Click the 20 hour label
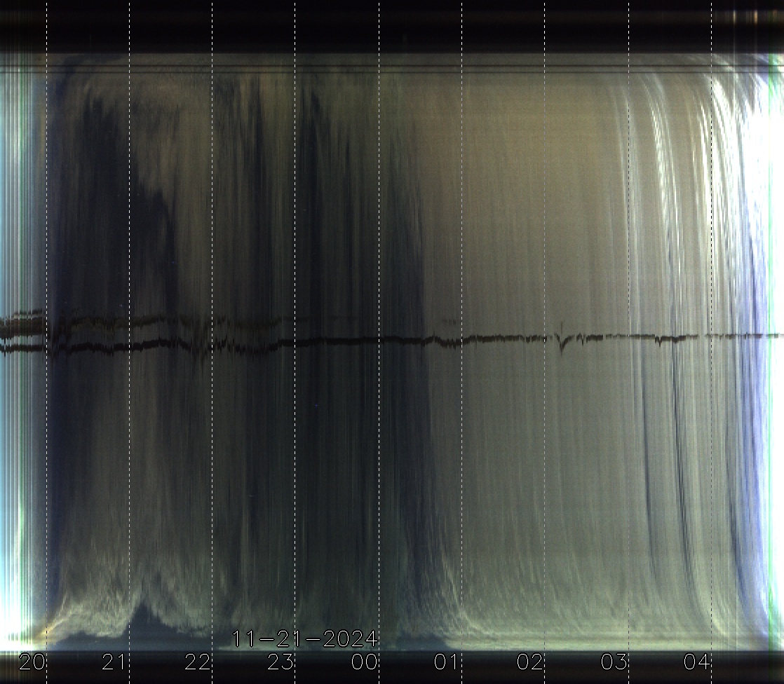The image size is (784, 684). click(x=32, y=662)
